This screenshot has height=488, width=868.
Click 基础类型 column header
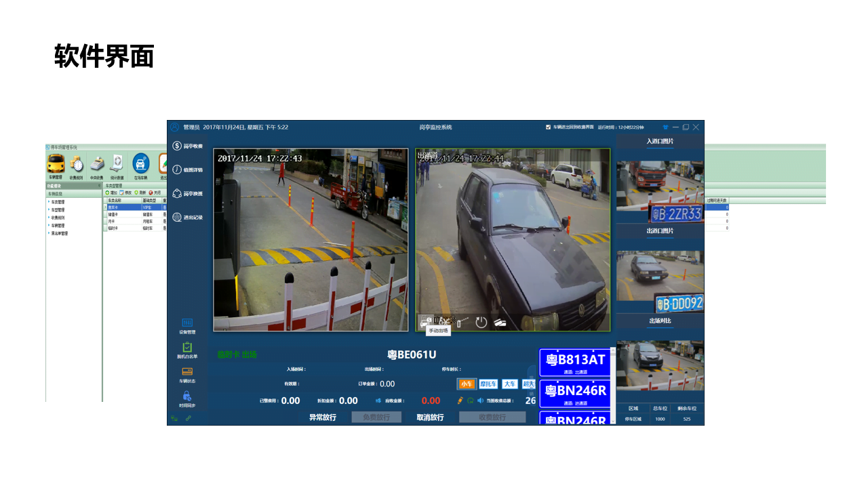(151, 201)
